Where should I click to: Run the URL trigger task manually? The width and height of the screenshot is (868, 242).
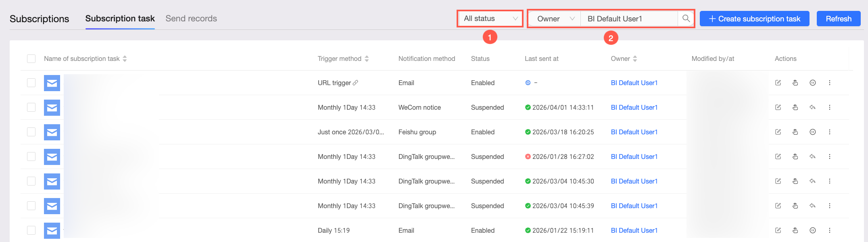tap(795, 83)
